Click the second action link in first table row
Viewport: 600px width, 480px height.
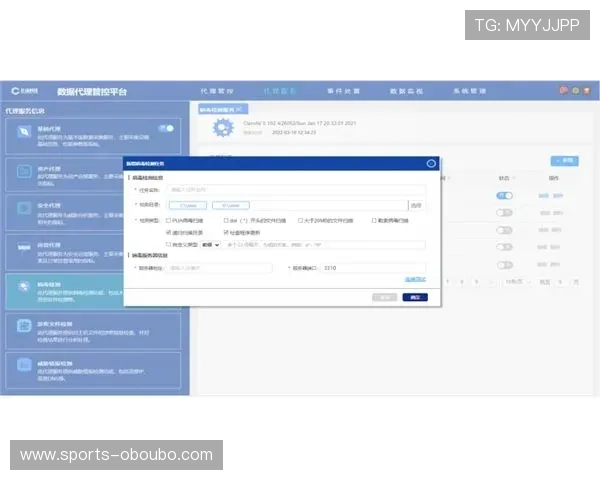click(558, 196)
